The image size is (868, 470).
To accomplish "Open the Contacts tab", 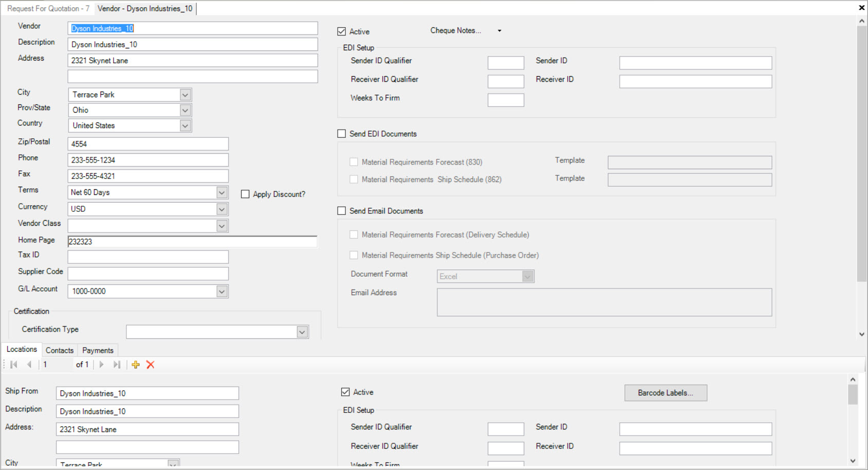I will pyautogui.click(x=60, y=350).
